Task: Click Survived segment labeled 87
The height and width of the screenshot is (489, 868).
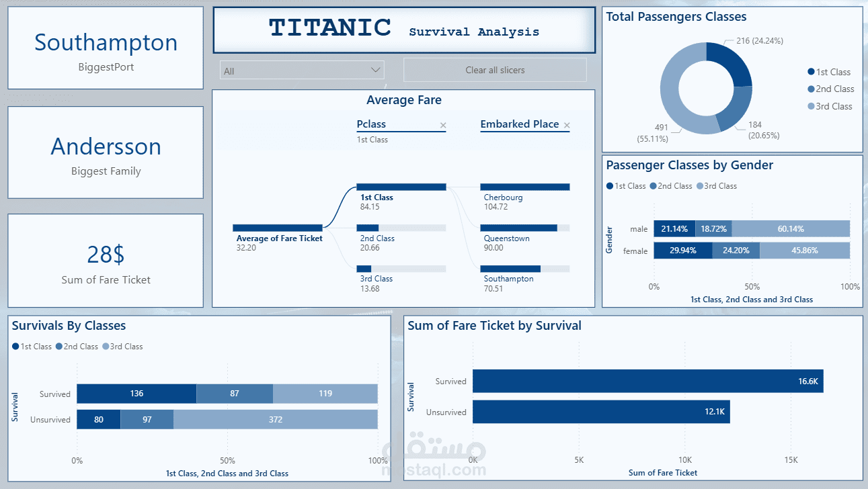Action: pos(235,394)
